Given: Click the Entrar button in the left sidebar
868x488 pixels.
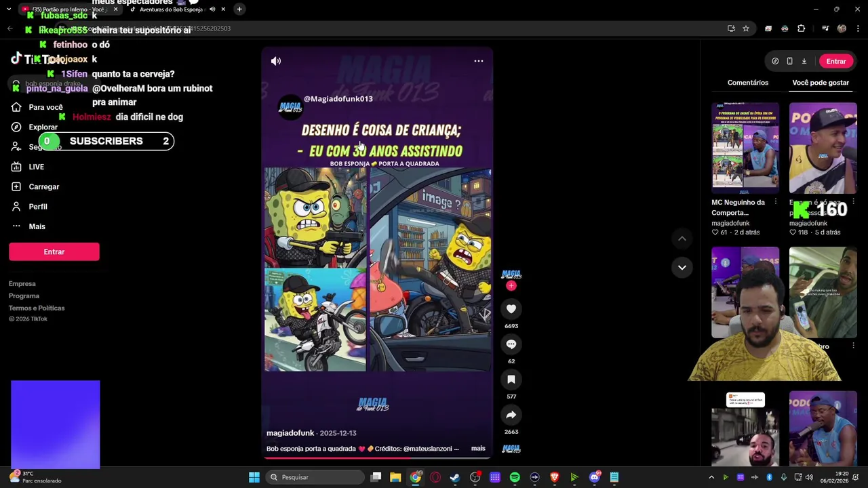Looking at the screenshot, I should (54, 252).
